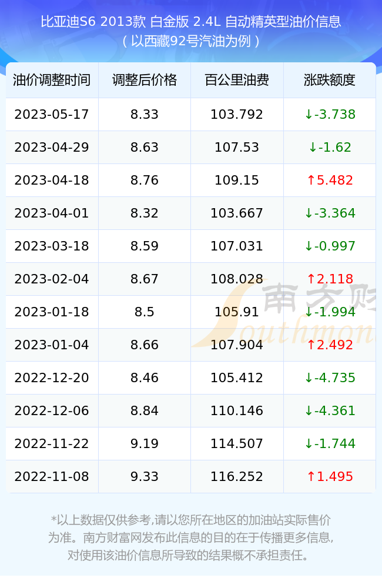Viewport: 382px width, 588px height.
Task: Click fuel cost 114.507
Action: click(x=237, y=444)
